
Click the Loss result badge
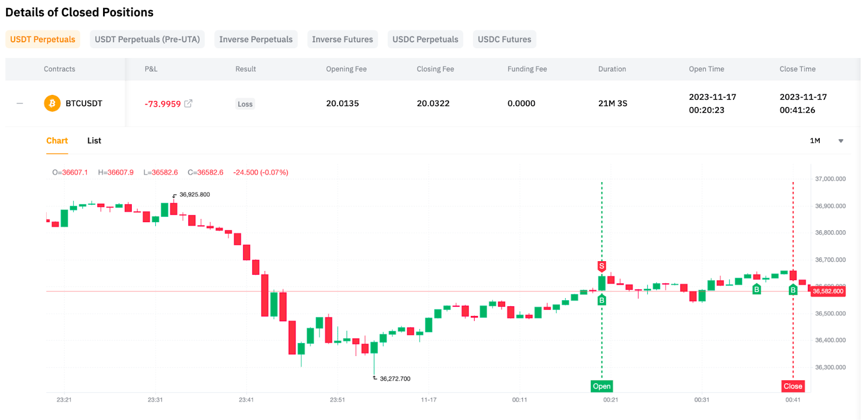pyautogui.click(x=245, y=104)
